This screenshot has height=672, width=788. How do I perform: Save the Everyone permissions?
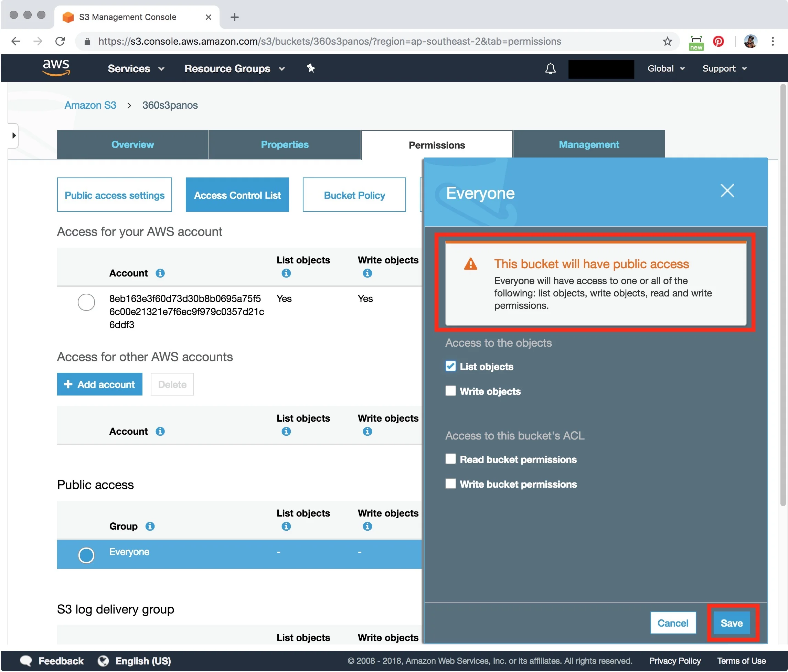(x=731, y=623)
